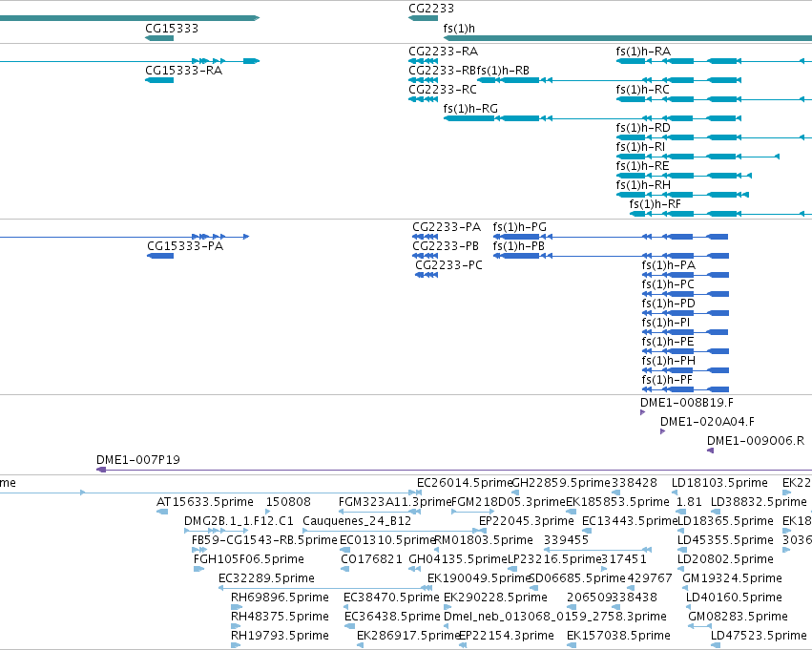Select the fs(1)h-PB protein label
The height and width of the screenshot is (650, 812).
point(518,246)
